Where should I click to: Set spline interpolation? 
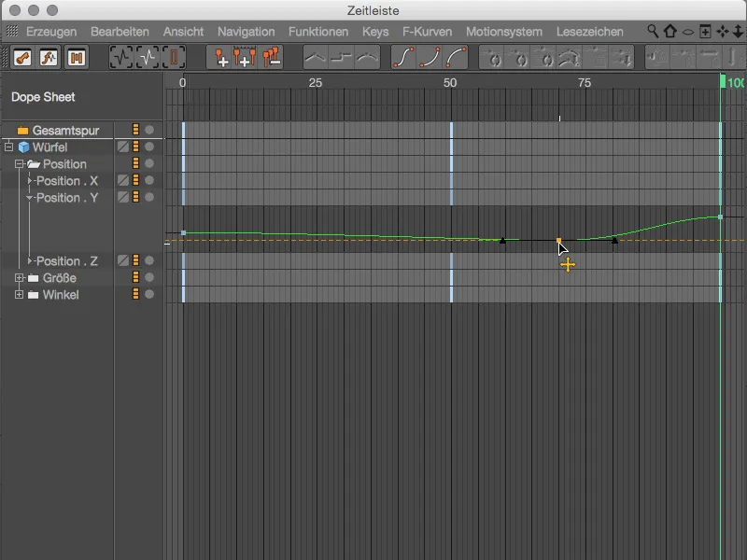(367, 58)
